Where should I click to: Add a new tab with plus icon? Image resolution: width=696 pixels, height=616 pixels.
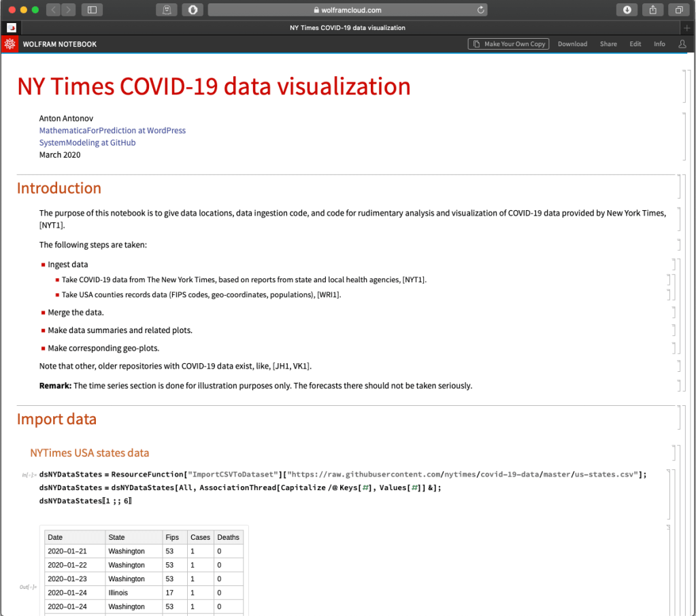686,28
